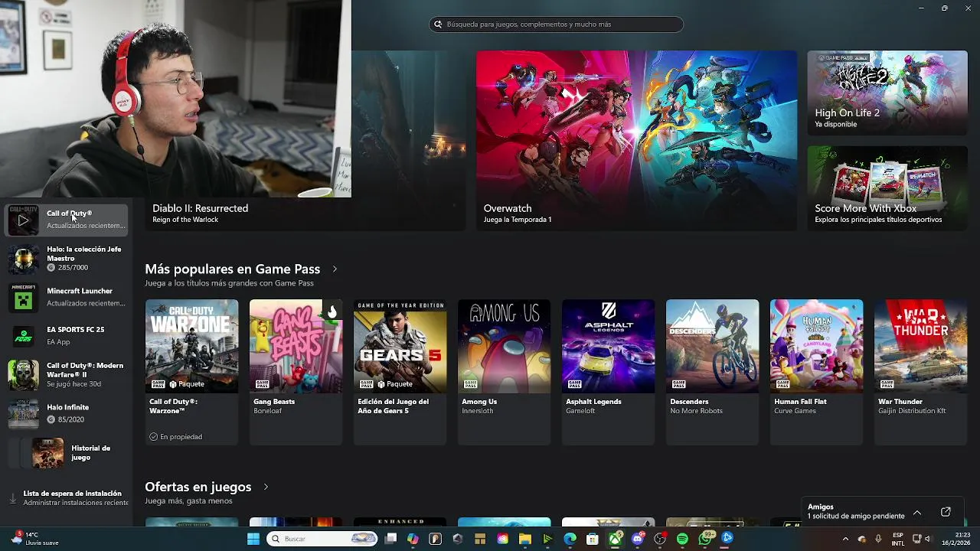This screenshot has width=980, height=551.
Task: Open the War Thunder game card
Action: pyautogui.click(x=920, y=372)
